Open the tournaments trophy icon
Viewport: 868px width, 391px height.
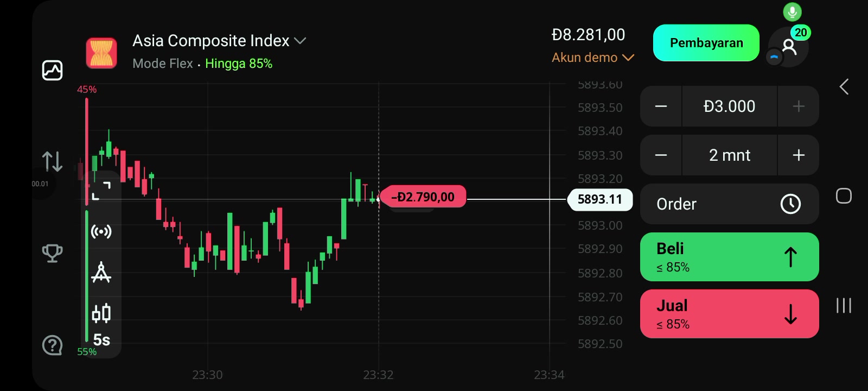(53, 253)
